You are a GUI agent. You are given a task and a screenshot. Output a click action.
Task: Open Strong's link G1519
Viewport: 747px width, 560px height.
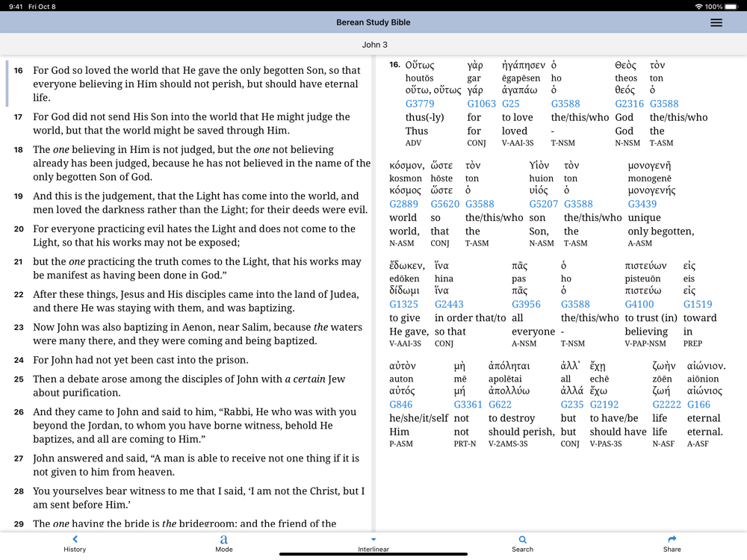pyautogui.click(x=698, y=304)
